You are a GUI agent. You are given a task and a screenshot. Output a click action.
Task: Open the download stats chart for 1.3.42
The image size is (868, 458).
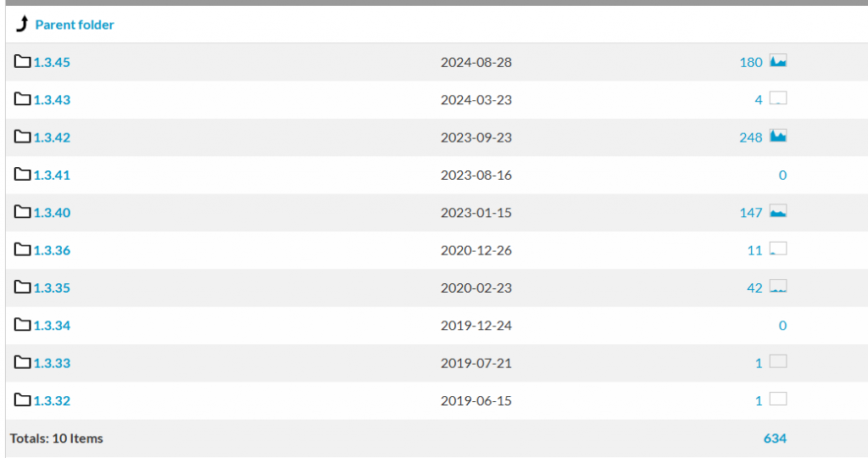point(778,136)
